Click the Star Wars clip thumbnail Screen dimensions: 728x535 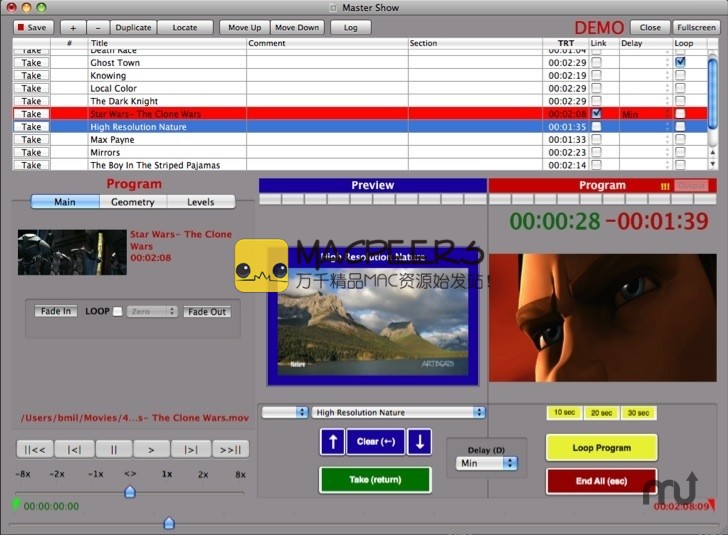click(x=72, y=252)
